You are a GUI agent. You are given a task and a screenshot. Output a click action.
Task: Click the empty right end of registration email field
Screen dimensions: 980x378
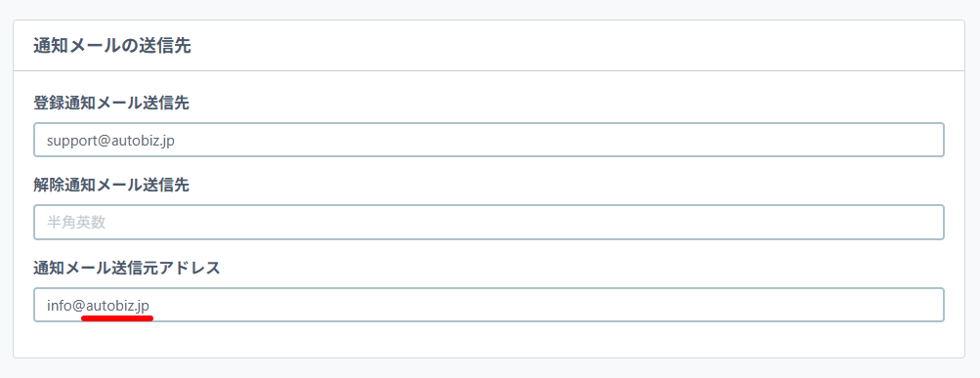point(875,140)
